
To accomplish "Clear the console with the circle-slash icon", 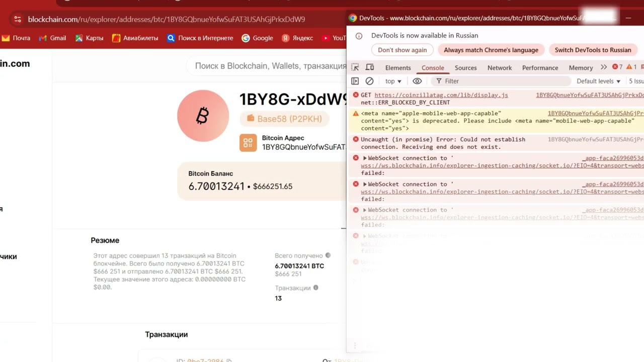I will pyautogui.click(x=369, y=81).
